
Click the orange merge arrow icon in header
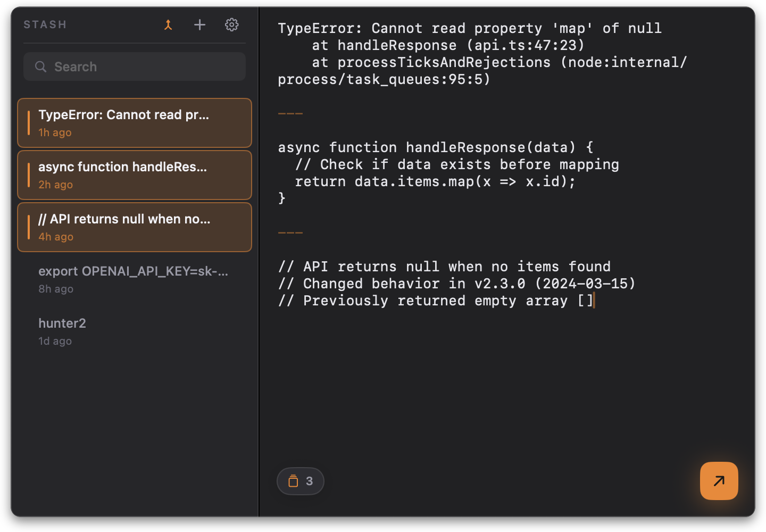(x=168, y=24)
